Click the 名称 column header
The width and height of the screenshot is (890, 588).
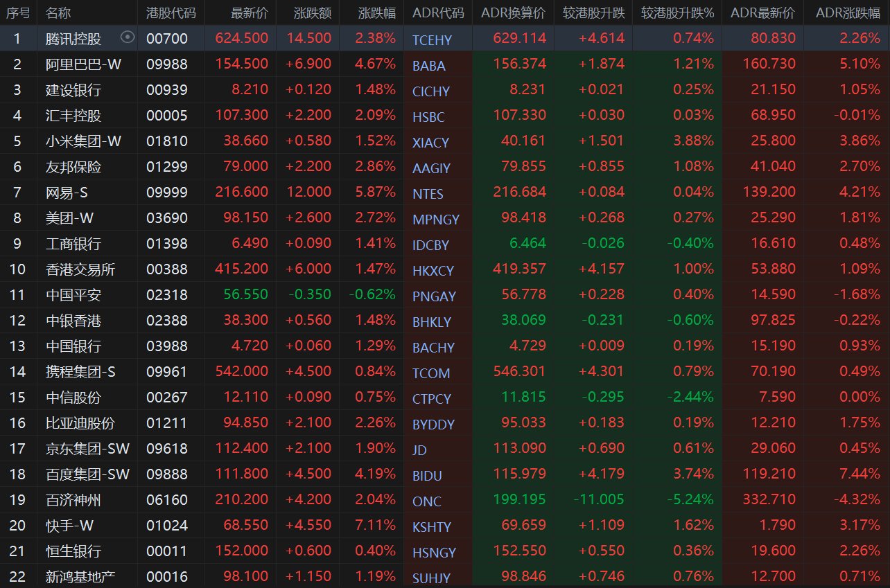pyautogui.click(x=58, y=12)
